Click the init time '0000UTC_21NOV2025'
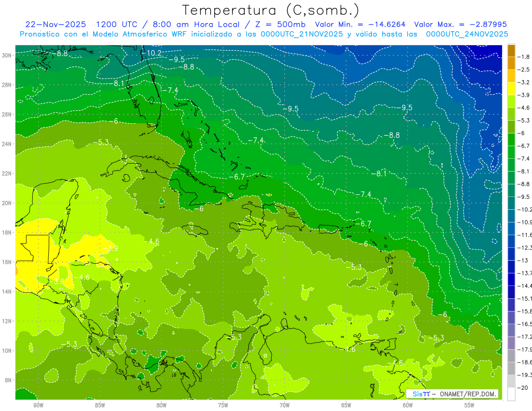This screenshot has height=411, width=532. 302,34
